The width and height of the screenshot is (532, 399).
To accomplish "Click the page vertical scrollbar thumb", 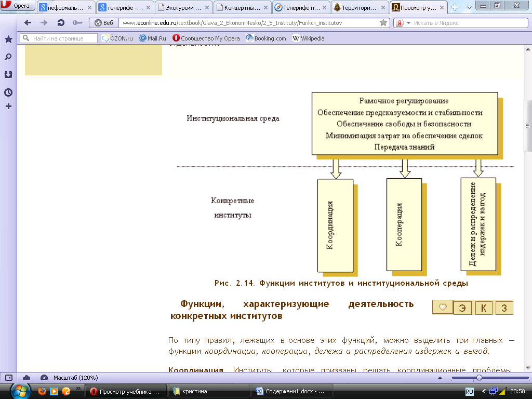I will click(527, 126).
